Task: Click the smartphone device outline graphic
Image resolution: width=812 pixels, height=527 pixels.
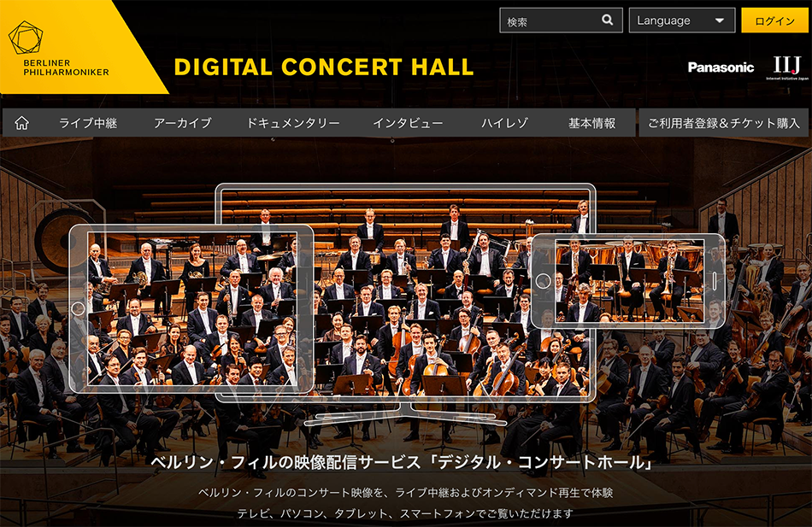Action: coord(628,281)
